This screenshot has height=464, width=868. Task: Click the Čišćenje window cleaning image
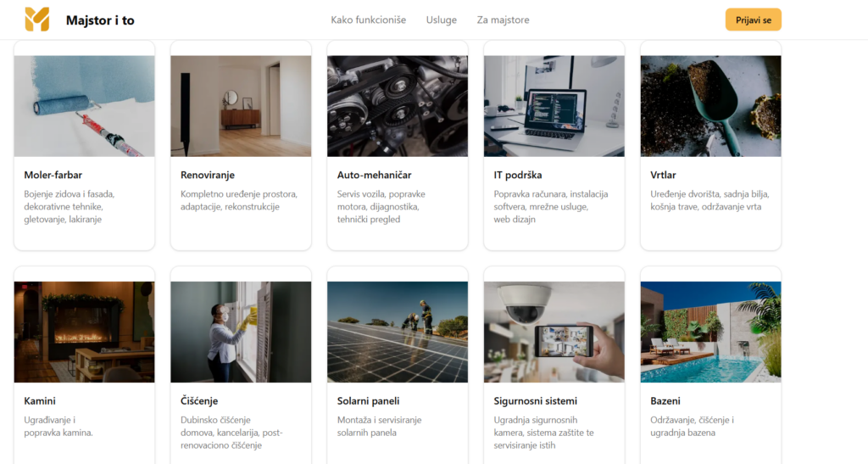pyautogui.click(x=241, y=332)
